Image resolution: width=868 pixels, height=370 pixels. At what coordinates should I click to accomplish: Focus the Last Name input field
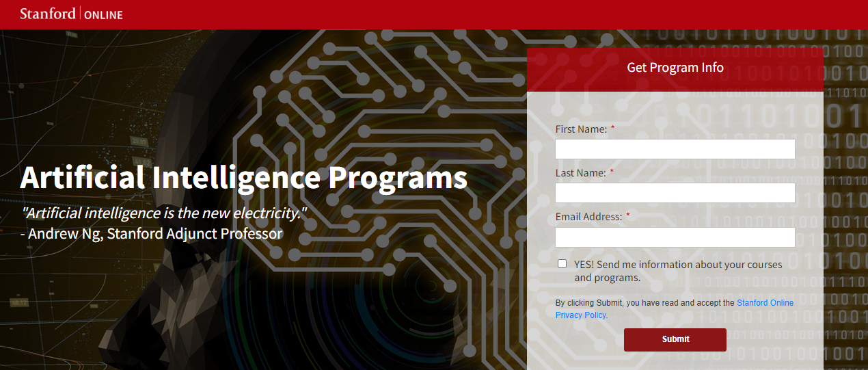coord(675,193)
